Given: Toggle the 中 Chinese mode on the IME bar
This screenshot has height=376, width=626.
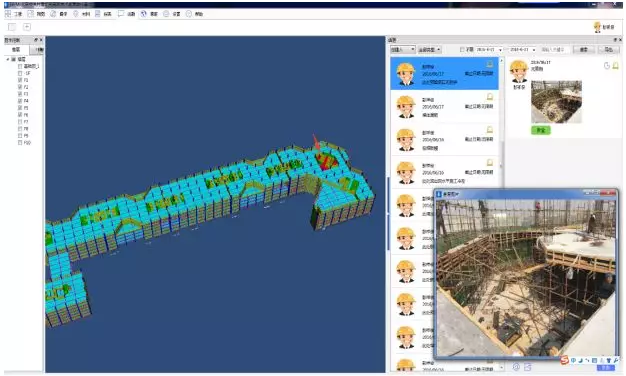Looking at the screenshot, I should coord(574,360).
